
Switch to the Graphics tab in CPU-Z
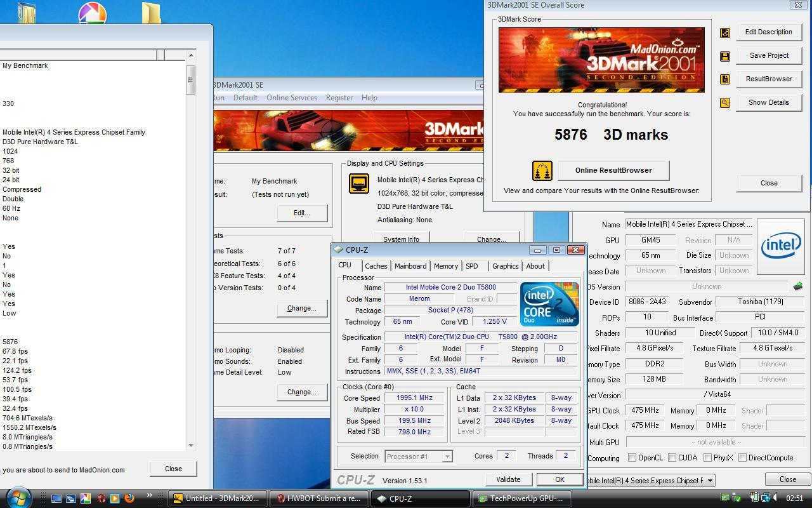[505, 266]
